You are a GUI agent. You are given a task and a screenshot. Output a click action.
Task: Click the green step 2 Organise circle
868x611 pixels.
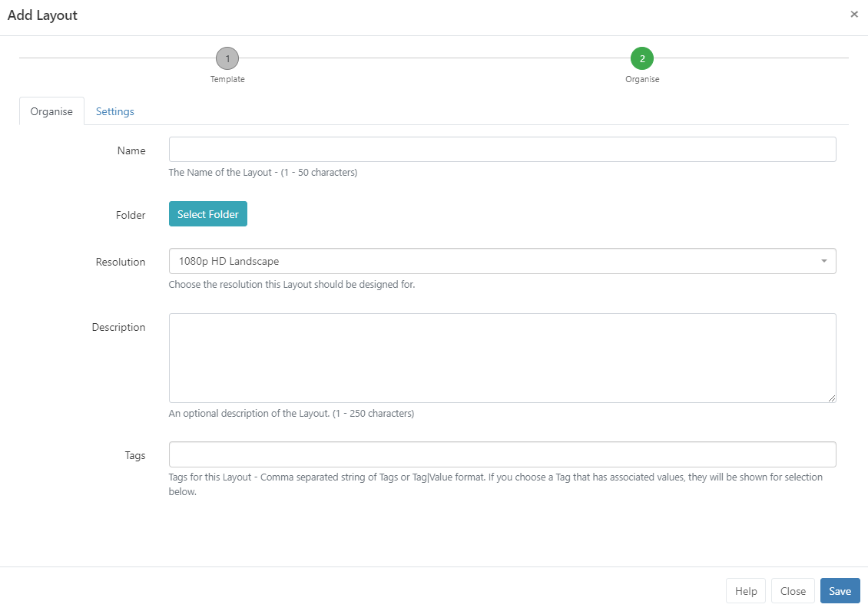coord(641,58)
